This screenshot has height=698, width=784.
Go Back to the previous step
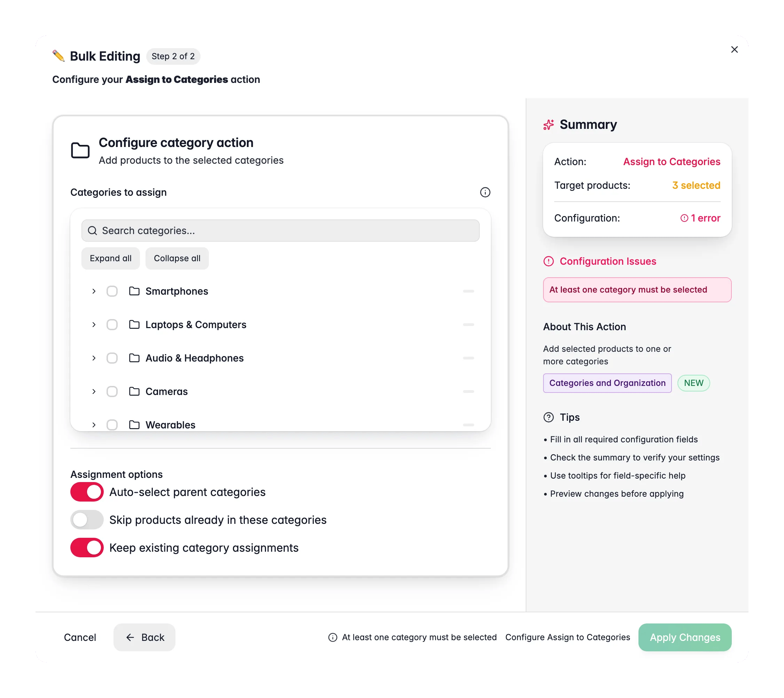click(144, 637)
